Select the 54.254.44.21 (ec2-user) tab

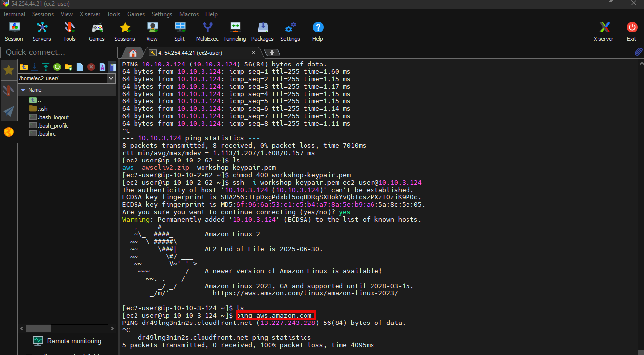point(190,53)
